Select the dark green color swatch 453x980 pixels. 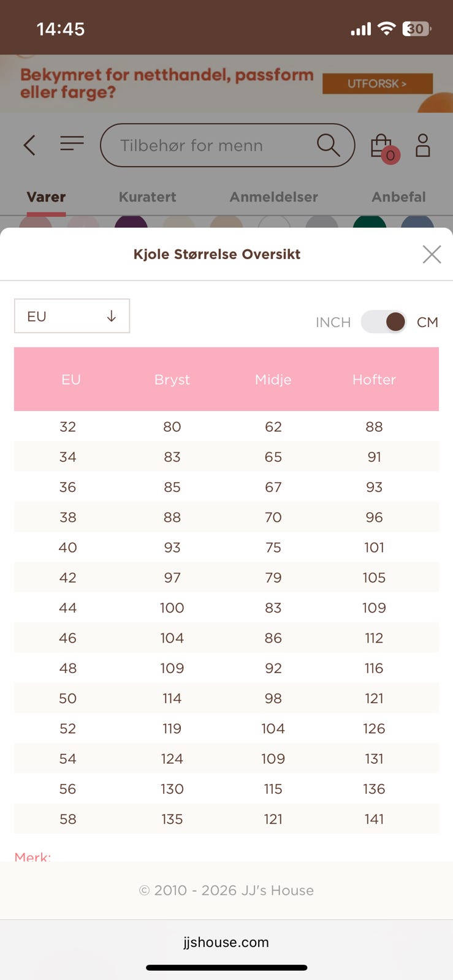coord(370,222)
